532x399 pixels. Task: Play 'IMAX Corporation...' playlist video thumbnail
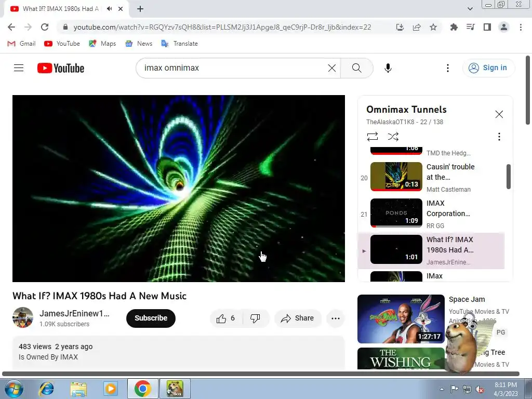tap(396, 212)
